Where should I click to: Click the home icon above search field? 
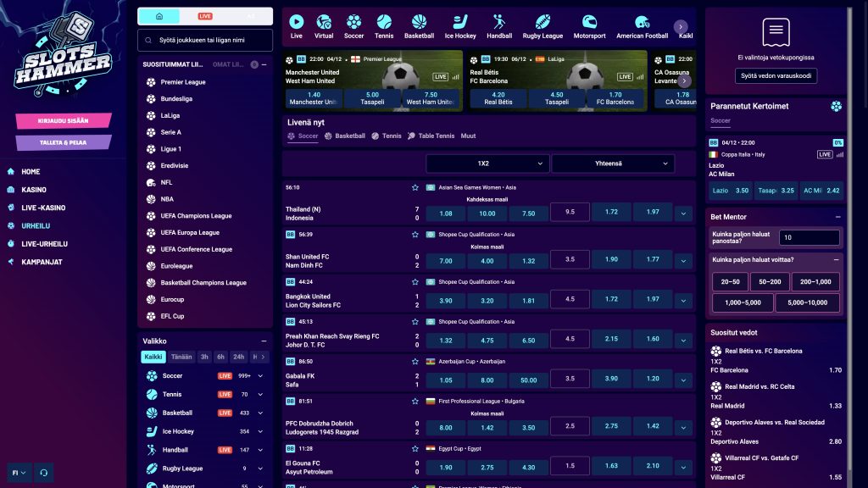(159, 16)
